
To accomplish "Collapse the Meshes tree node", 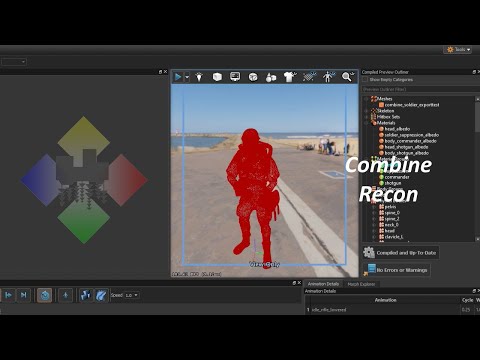I will 366,99.
